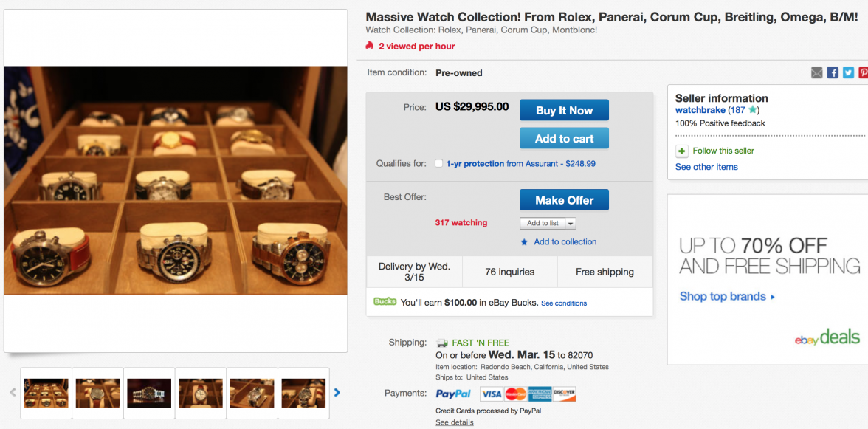Click the seller's feedback star icon
The width and height of the screenshot is (868, 429).
click(752, 111)
